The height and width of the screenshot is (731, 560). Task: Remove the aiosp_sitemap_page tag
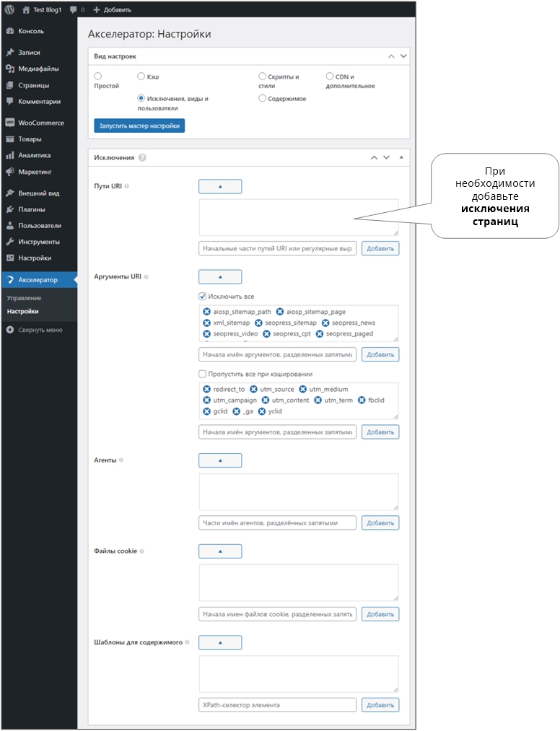[280, 312]
